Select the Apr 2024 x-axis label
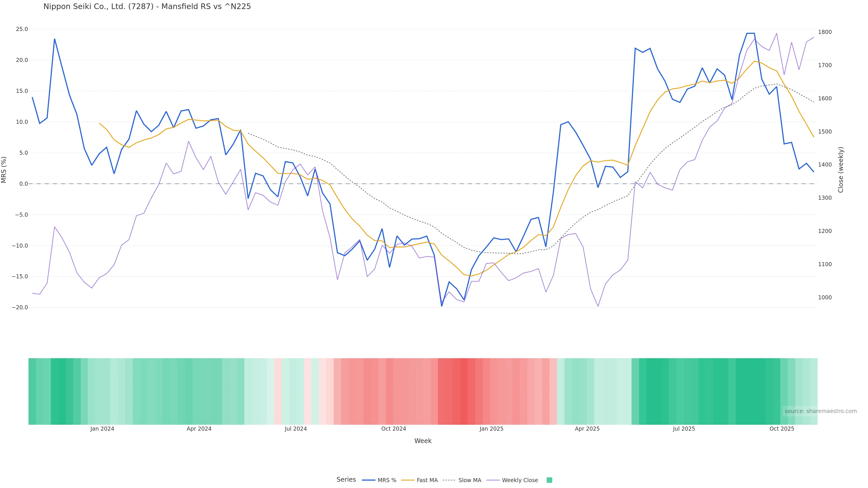This screenshot has height=488, width=868. tap(199, 429)
